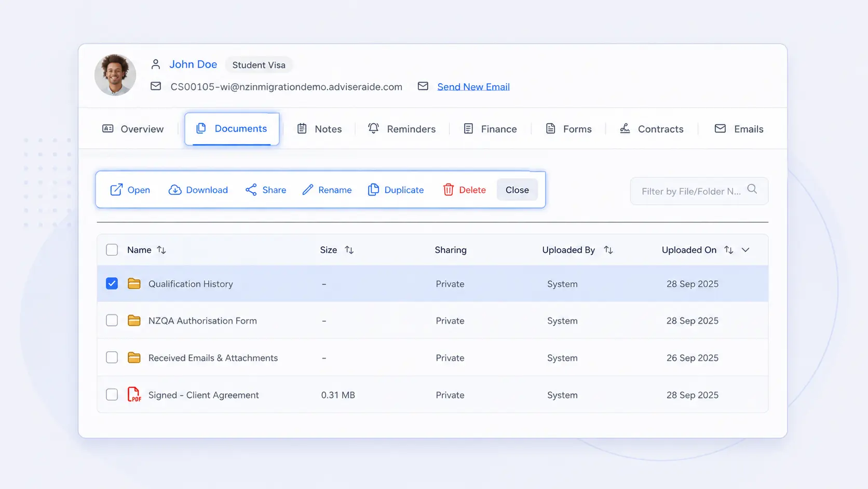Click the PDF icon of Signed - Client Agreement
The width and height of the screenshot is (868, 489).
coord(134,394)
